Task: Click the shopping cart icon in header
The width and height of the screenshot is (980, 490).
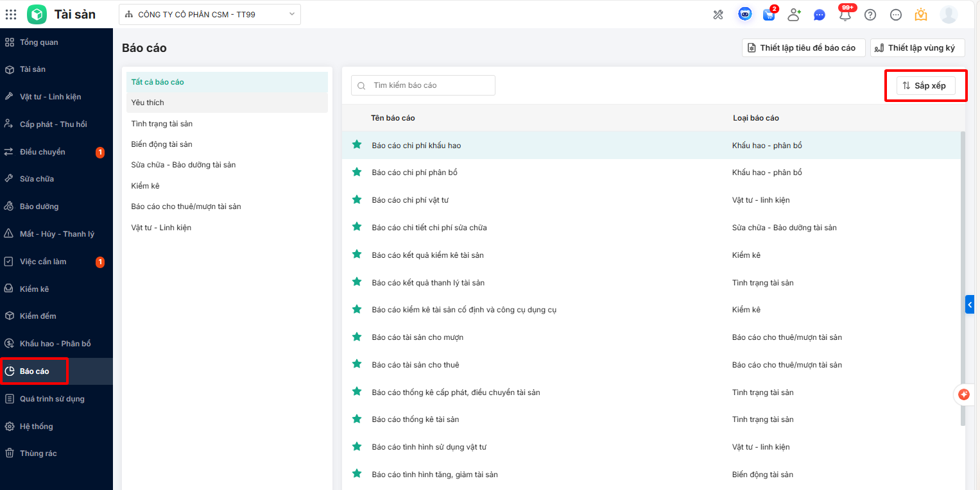Action: coord(768,15)
